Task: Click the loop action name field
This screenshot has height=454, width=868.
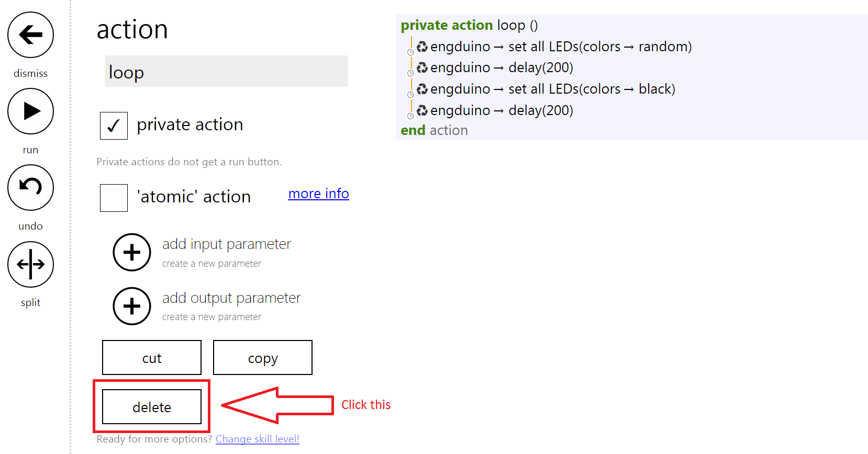Action: click(227, 71)
